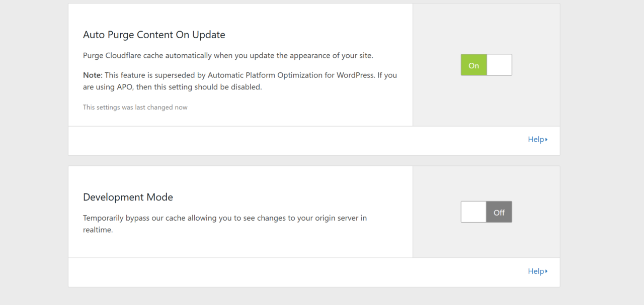Click the Auto Purge Content On Update heading
The height and width of the screenshot is (305, 644).
coord(154,35)
